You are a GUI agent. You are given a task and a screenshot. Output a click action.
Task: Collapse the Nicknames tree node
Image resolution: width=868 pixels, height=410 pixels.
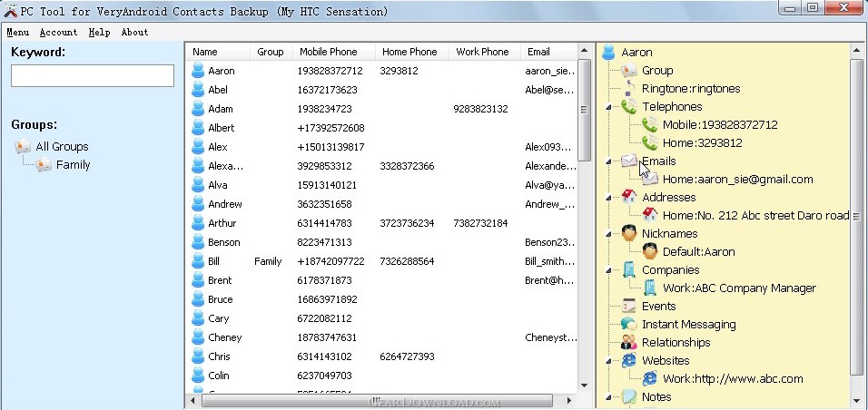[x=609, y=234]
